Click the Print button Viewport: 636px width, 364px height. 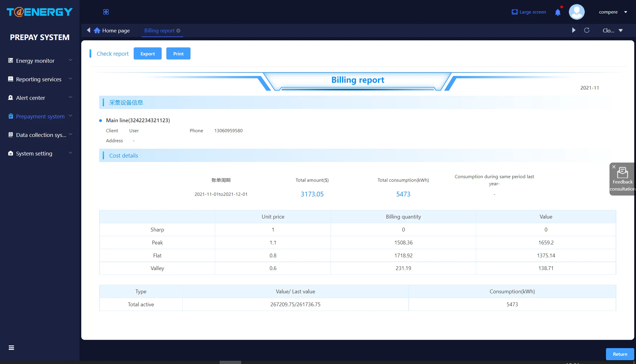(178, 54)
